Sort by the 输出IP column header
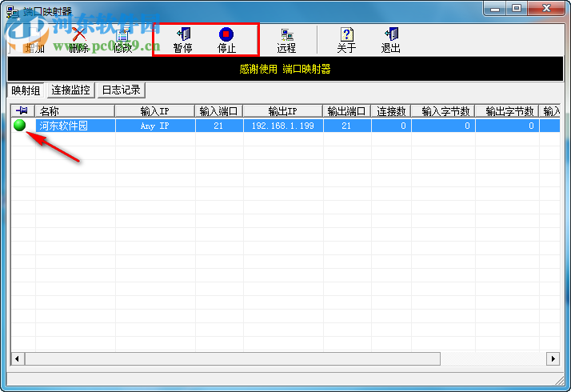 coord(283,110)
